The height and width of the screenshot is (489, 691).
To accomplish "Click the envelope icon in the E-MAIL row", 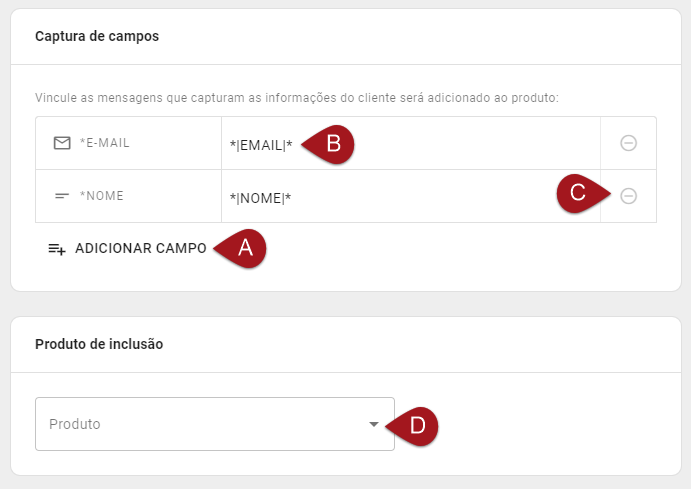I will coord(62,143).
